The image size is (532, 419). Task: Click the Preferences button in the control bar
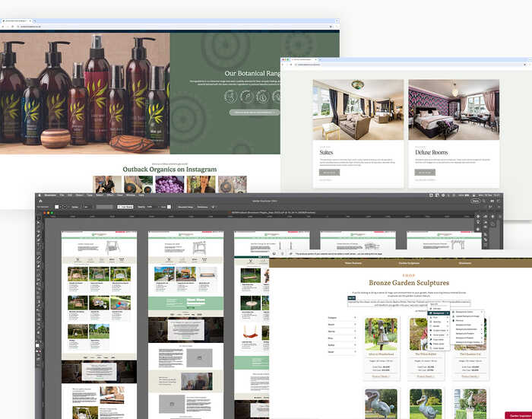point(203,206)
